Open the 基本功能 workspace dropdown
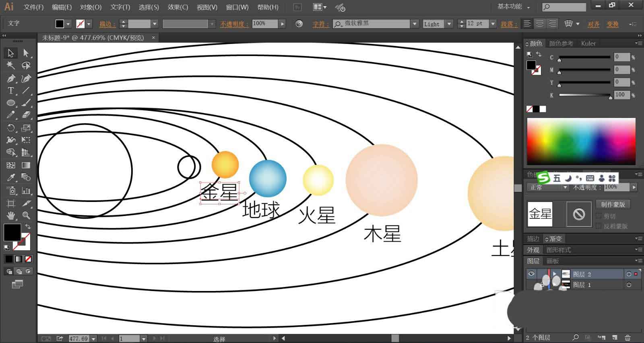Image resolution: width=644 pixels, height=343 pixels. (514, 7)
